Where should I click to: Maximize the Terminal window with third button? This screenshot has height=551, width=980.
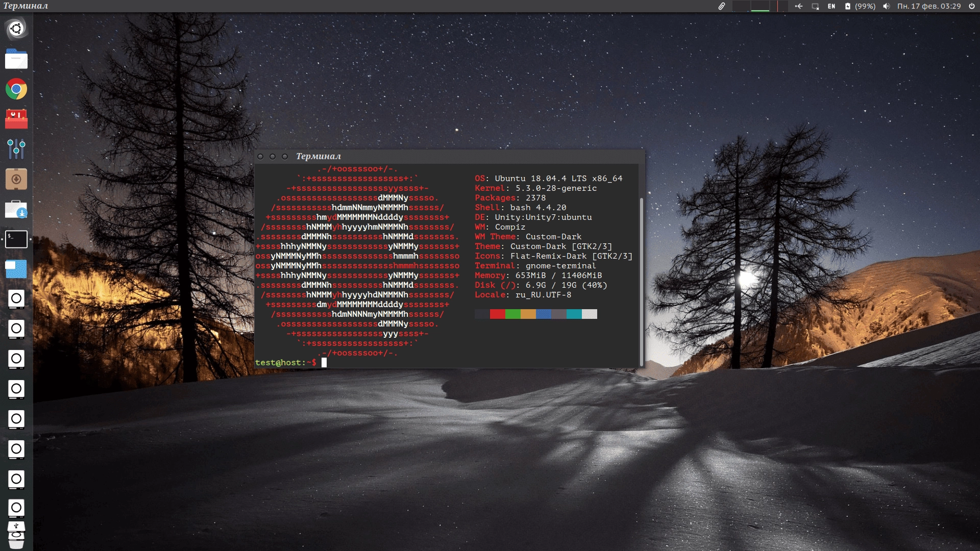[x=285, y=157]
